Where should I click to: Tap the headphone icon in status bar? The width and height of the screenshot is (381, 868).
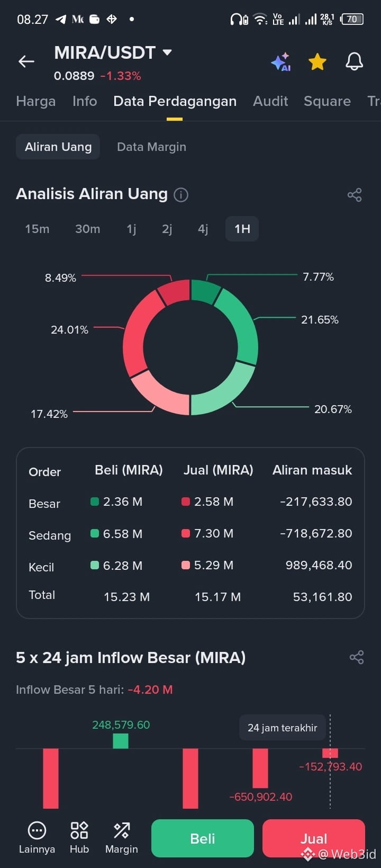pos(239,20)
